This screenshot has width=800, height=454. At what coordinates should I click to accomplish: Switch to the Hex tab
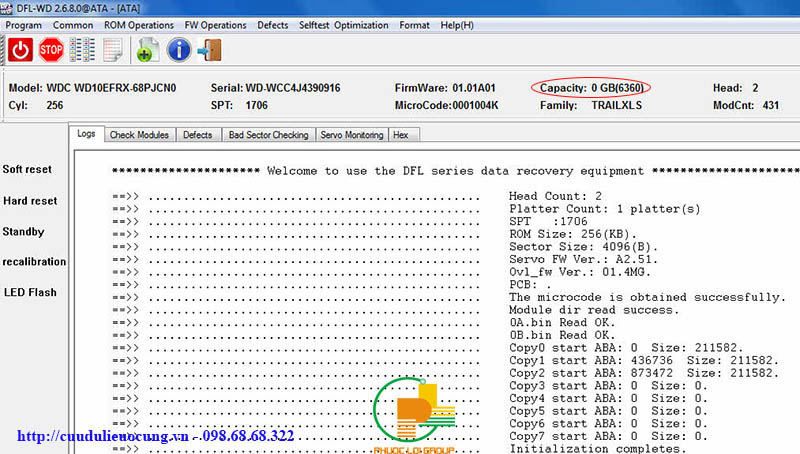pyautogui.click(x=401, y=134)
